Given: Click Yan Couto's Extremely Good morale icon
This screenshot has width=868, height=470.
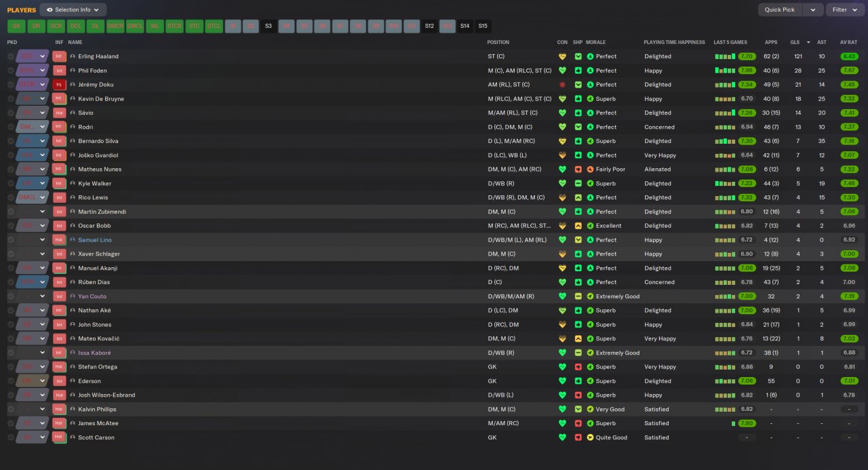Looking at the screenshot, I should coord(590,296).
